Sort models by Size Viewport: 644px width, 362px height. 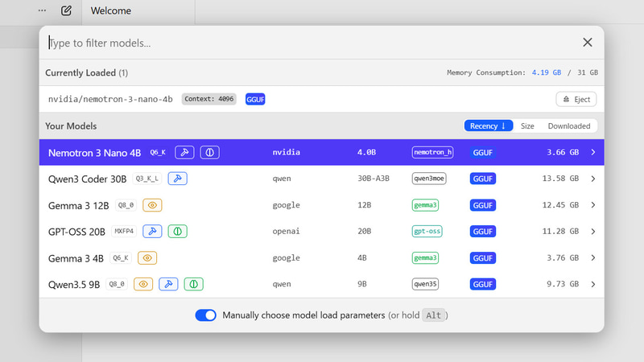click(x=527, y=126)
